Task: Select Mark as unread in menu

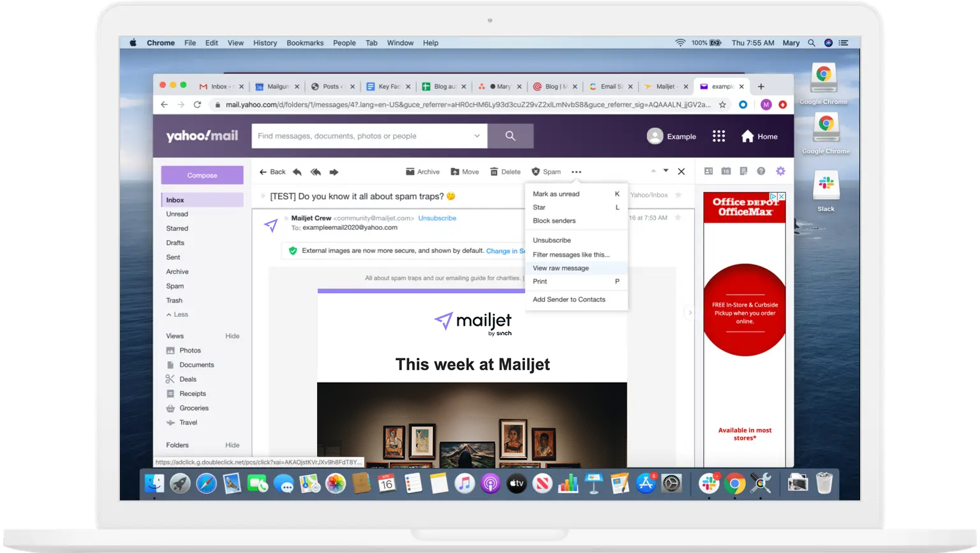Action: tap(576, 194)
